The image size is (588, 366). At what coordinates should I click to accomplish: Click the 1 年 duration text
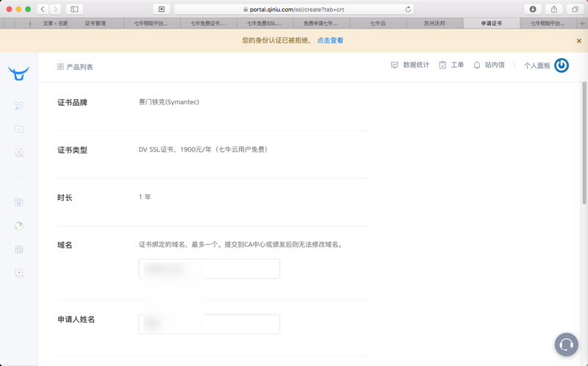[x=145, y=197]
